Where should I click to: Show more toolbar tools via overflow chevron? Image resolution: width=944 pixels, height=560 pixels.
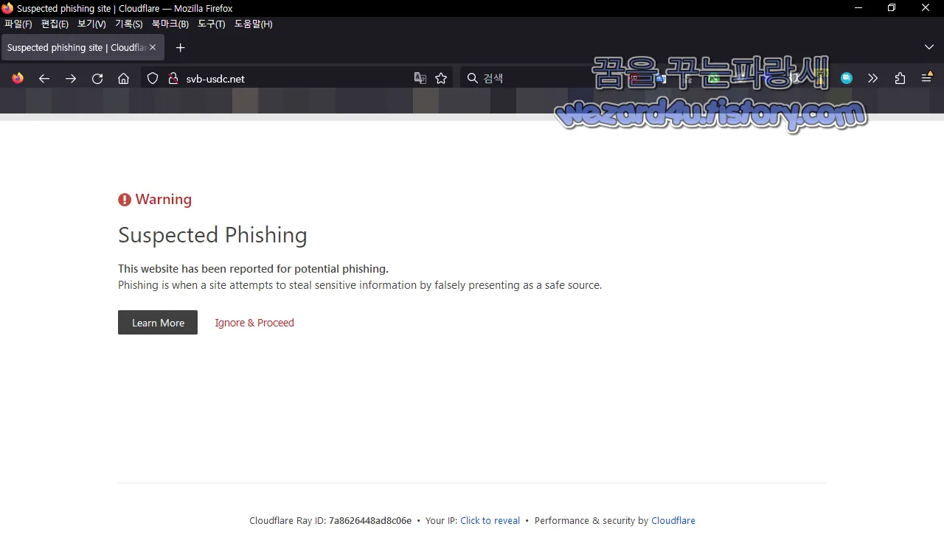(x=873, y=78)
